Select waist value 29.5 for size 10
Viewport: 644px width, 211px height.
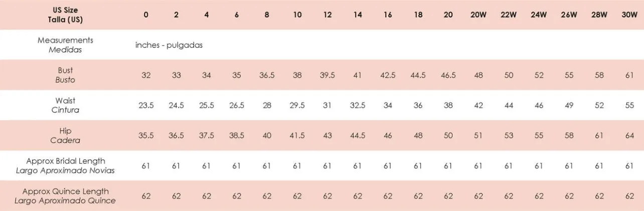297,105
